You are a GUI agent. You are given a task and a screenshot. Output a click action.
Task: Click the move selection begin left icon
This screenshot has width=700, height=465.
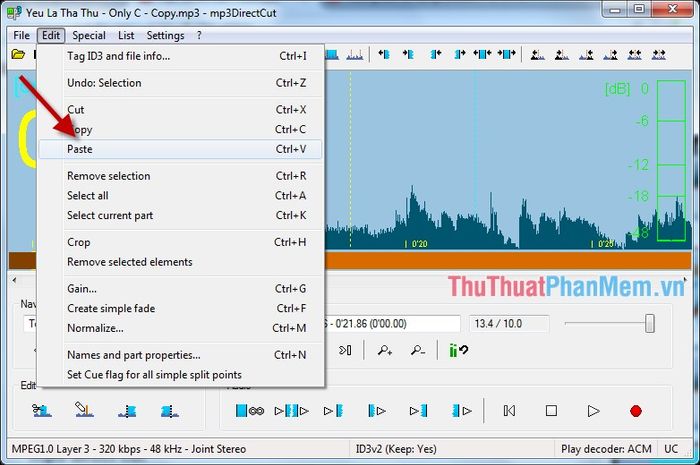click(x=384, y=54)
